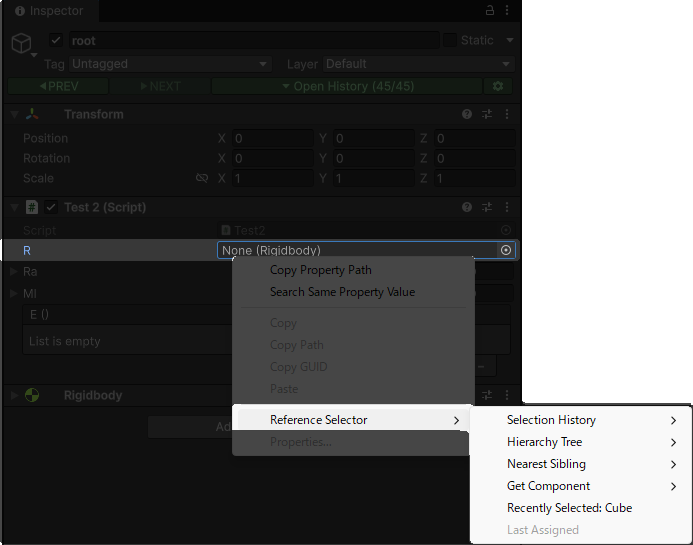Screen dimensions: 693x545
Task: Click the constrain proportions scale icon
Action: [x=202, y=178]
